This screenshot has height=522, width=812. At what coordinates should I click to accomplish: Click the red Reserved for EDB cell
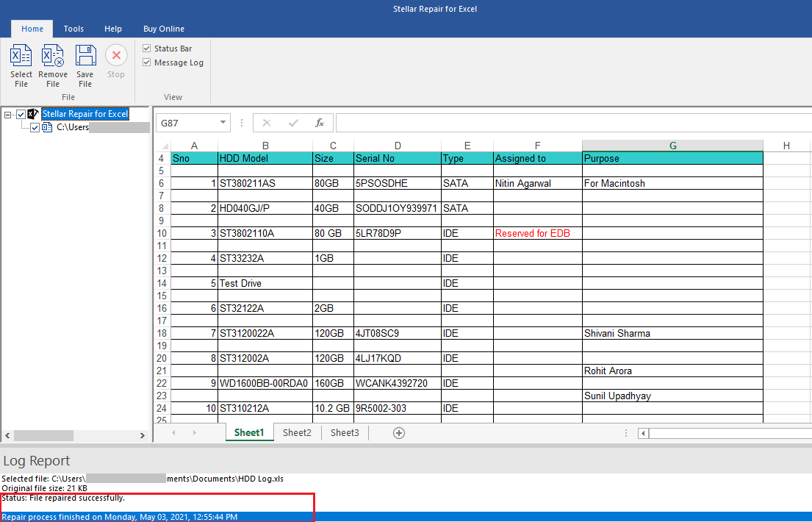(537, 233)
